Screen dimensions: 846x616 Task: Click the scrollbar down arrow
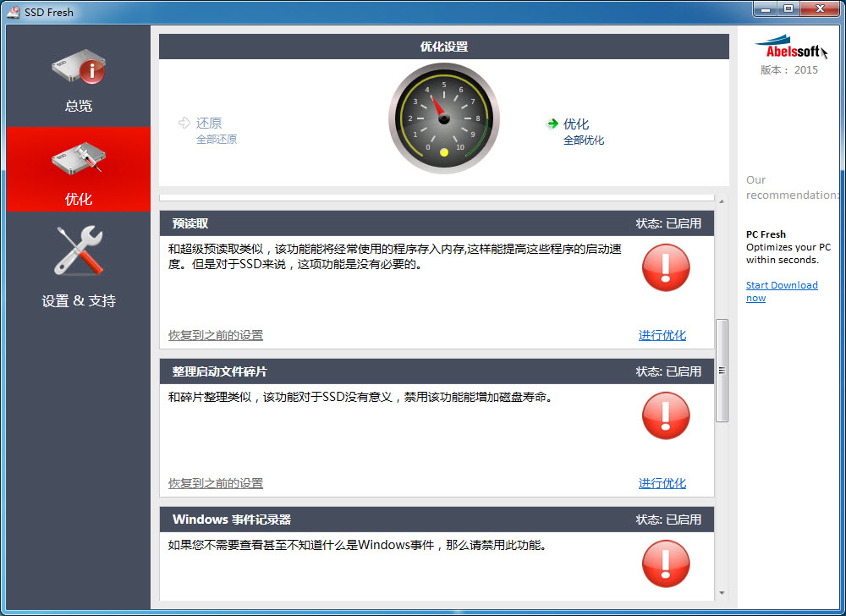coord(722,593)
